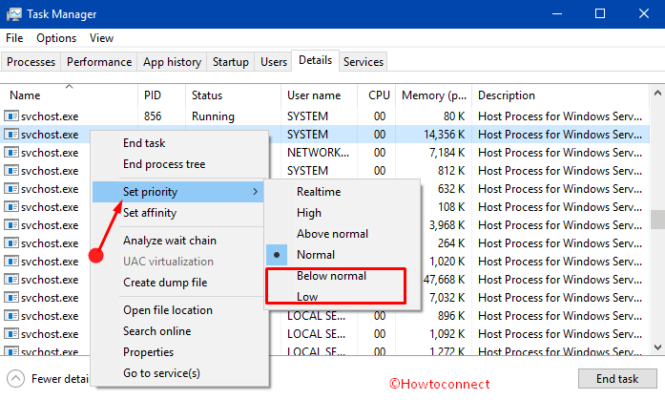665x400 pixels.
Task: Select End process tree in context menu
Action: pyautogui.click(x=163, y=164)
